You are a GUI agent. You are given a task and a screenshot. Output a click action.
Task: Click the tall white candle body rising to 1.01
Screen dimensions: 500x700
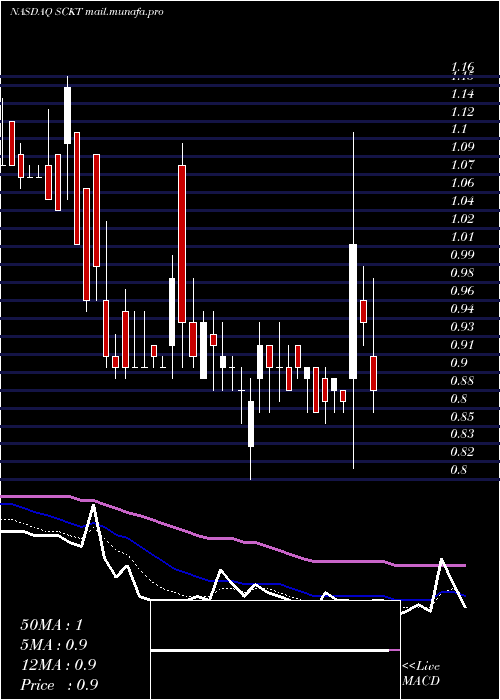(x=353, y=311)
